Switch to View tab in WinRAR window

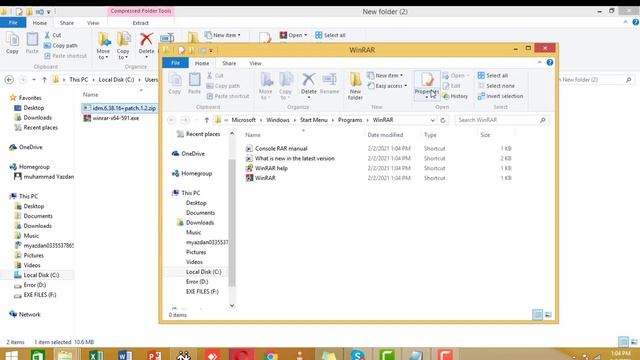(255, 63)
